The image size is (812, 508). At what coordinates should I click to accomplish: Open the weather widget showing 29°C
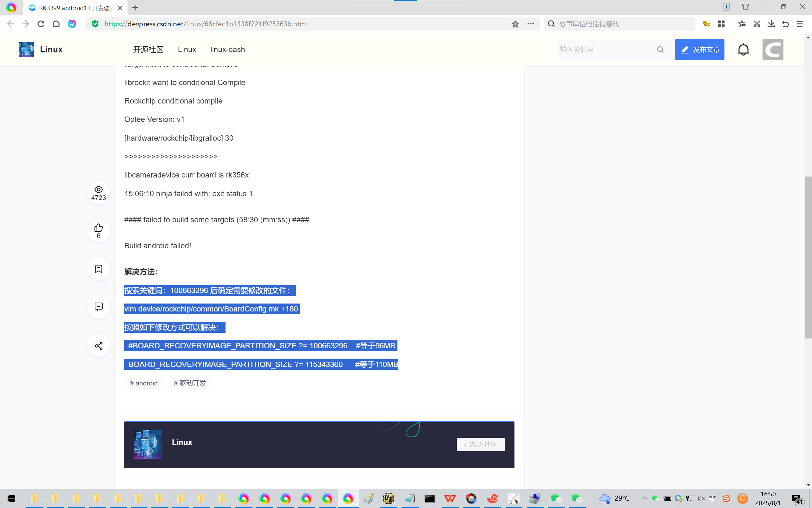tap(614, 498)
